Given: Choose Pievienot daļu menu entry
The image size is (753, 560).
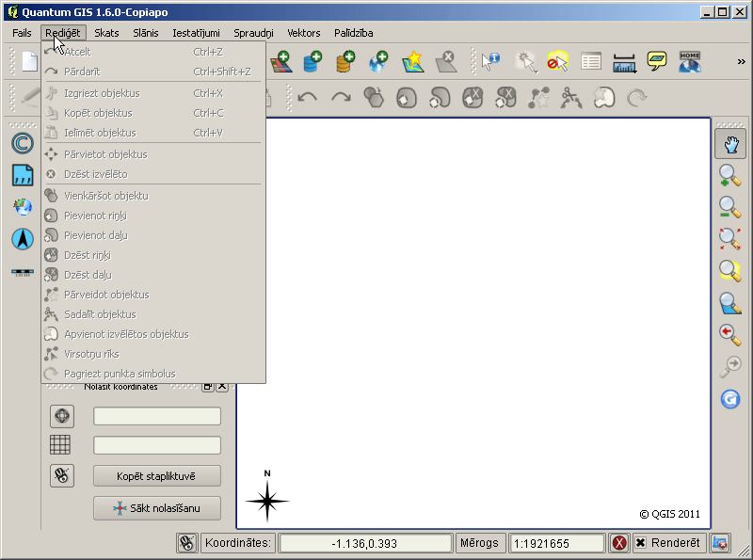Looking at the screenshot, I should (153, 235).
